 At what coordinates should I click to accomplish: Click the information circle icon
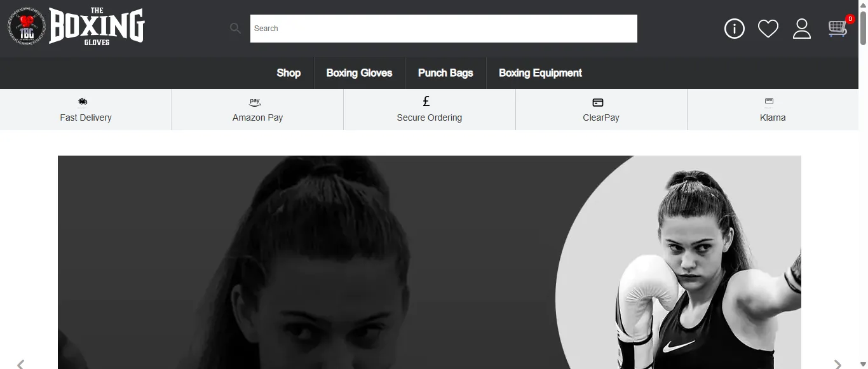734,28
